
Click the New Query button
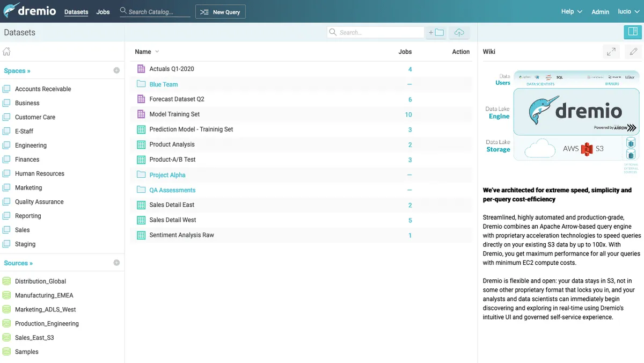pos(220,12)
